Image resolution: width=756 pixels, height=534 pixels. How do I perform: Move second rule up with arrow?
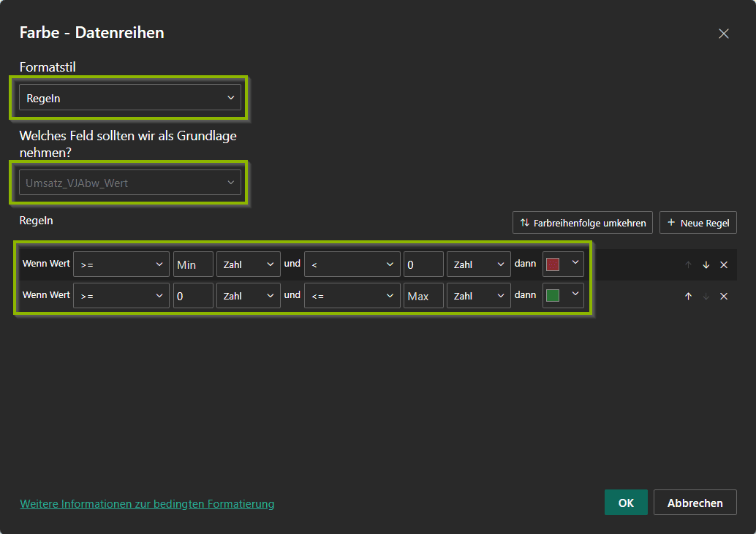pyautogui.click(x=687, y=296)
